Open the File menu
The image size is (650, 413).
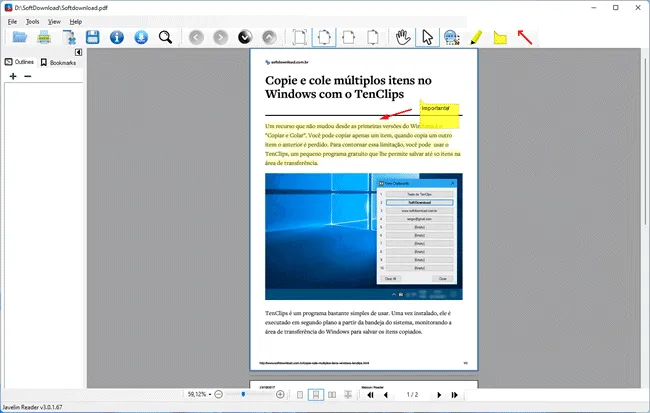12,22
